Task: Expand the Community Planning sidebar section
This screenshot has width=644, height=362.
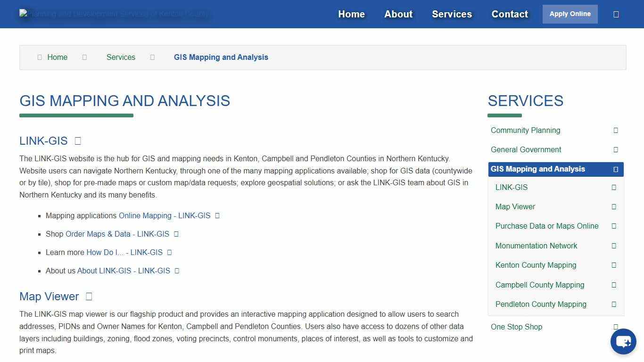Action: 615,130
